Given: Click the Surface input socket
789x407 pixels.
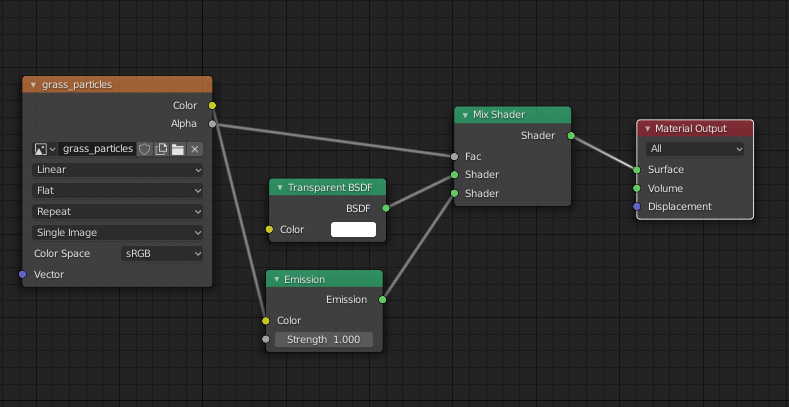Looking at the screenshot, I should 637,170.
